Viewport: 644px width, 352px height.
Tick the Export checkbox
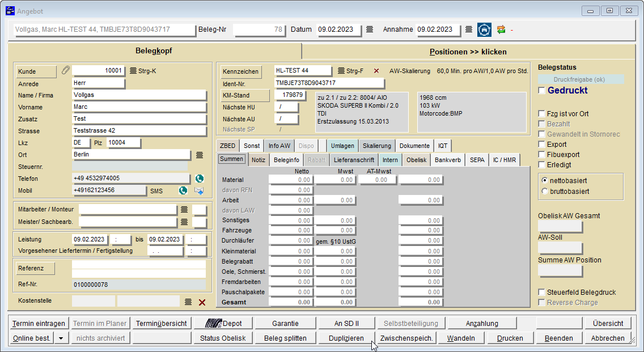(x=542, y=145)
